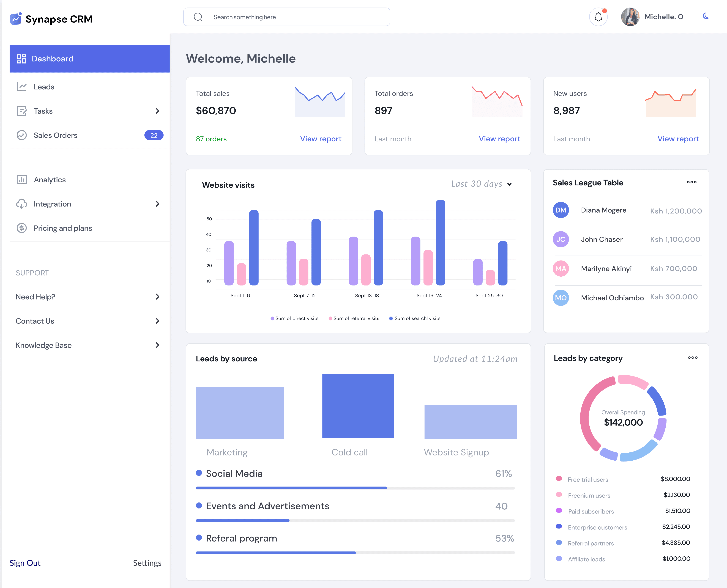Image resolution: width=727 pixels, height=588 pixels.
Task: Click the Sales Orders icon
Action: 22,135
